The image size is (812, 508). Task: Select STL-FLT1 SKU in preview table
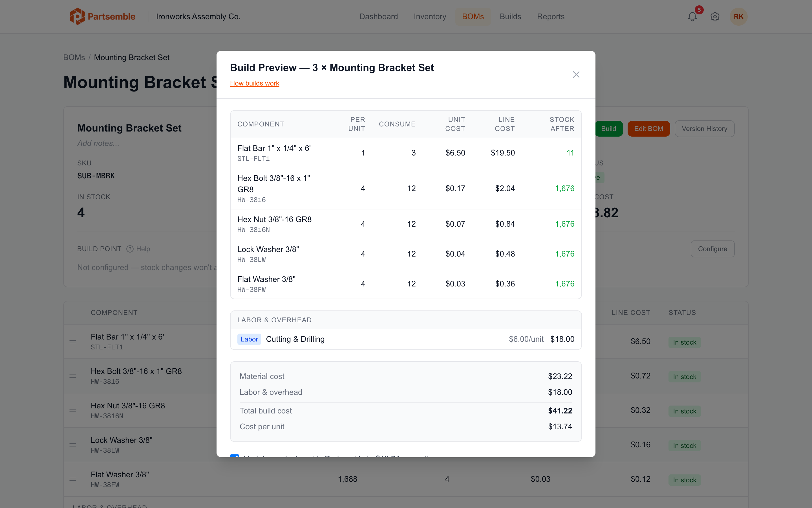(x=253, y=159)
